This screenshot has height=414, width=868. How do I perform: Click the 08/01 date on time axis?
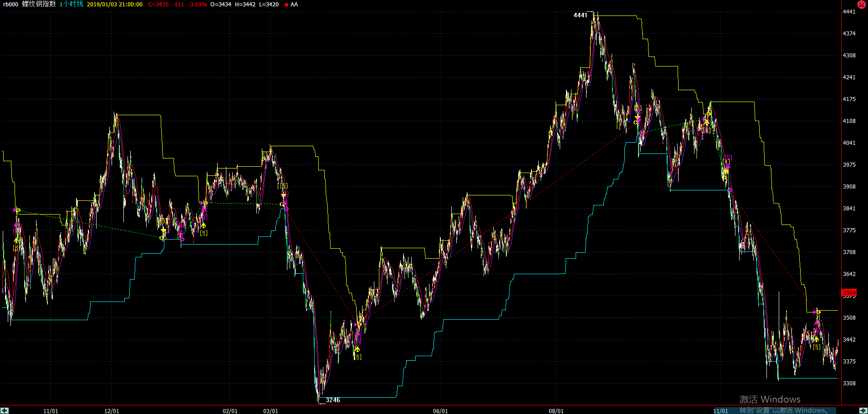click(556, 411)
